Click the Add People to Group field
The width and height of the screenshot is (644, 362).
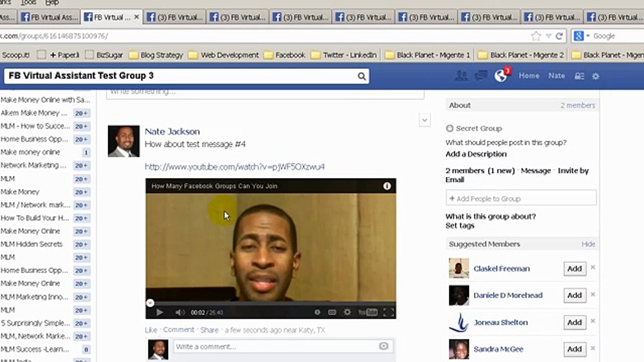pyautogui.click(x=521, y=199)
